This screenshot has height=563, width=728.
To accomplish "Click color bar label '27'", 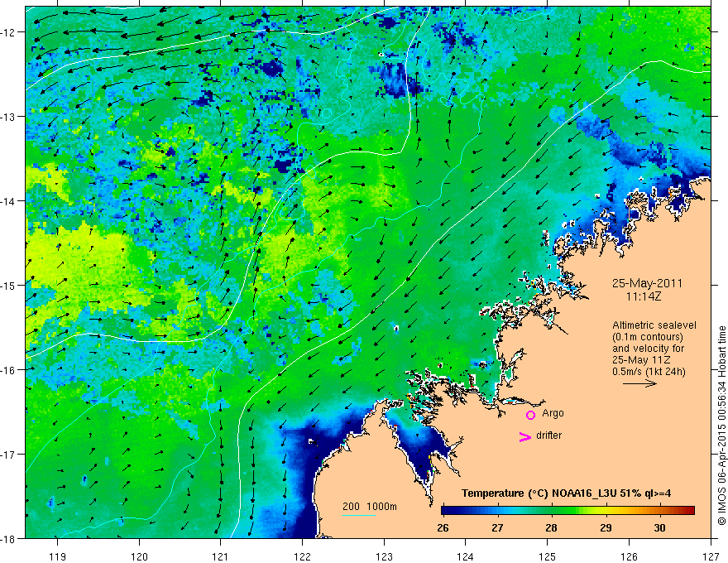I will 497,527.
